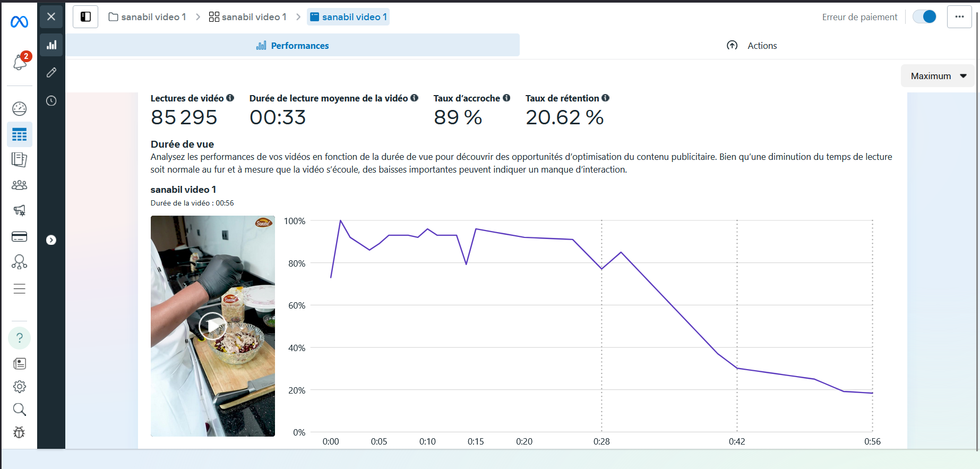Viewport: 980px width, 469px height.
Task: Toggle the ad status switch
Action: [x=924, y=17]
